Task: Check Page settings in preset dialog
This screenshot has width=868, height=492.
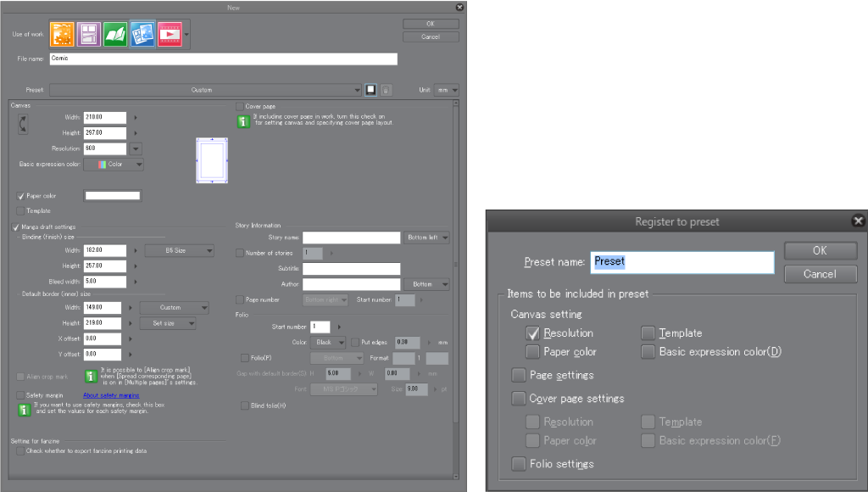Action: [518, 375]
